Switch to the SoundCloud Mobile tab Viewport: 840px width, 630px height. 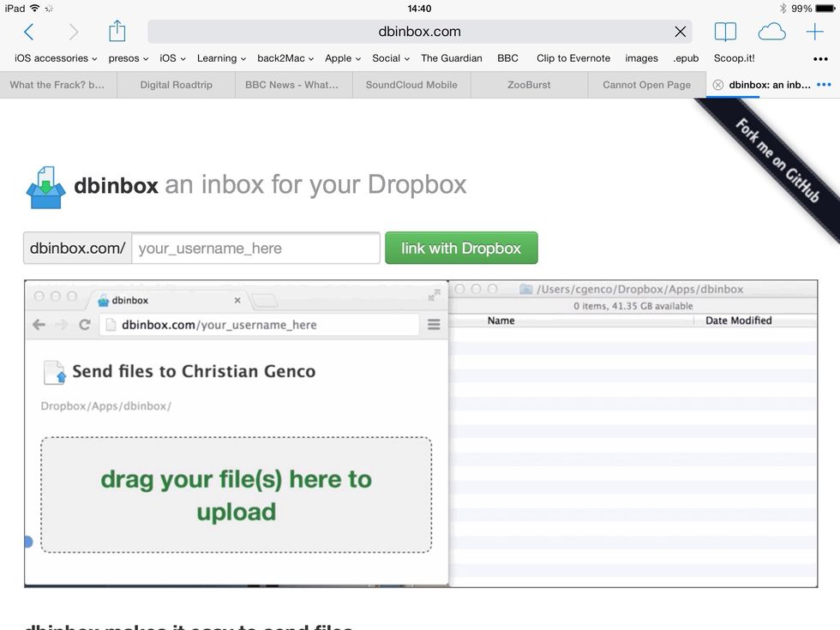point(411,85)
